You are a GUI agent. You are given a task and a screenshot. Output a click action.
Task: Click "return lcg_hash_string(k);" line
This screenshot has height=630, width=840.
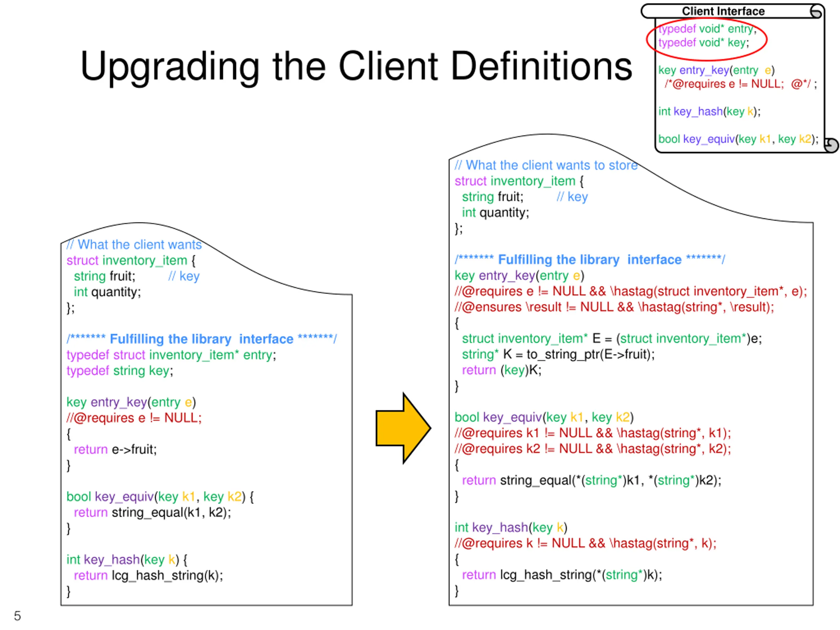coord(149,576)
